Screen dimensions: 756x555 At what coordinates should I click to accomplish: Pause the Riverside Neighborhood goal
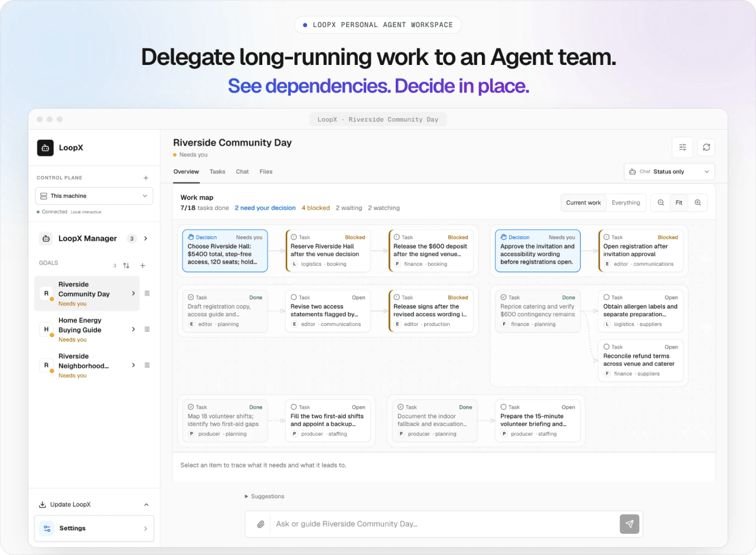(147, 365)
